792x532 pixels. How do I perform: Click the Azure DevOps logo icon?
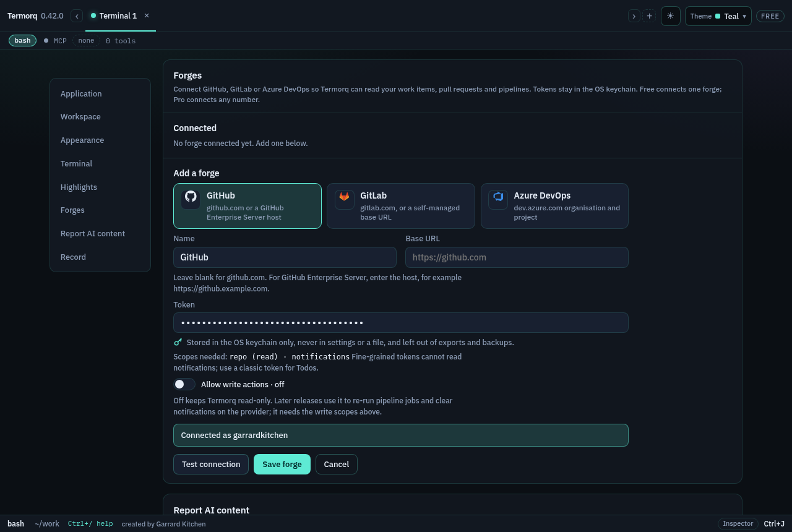[498, 197]
